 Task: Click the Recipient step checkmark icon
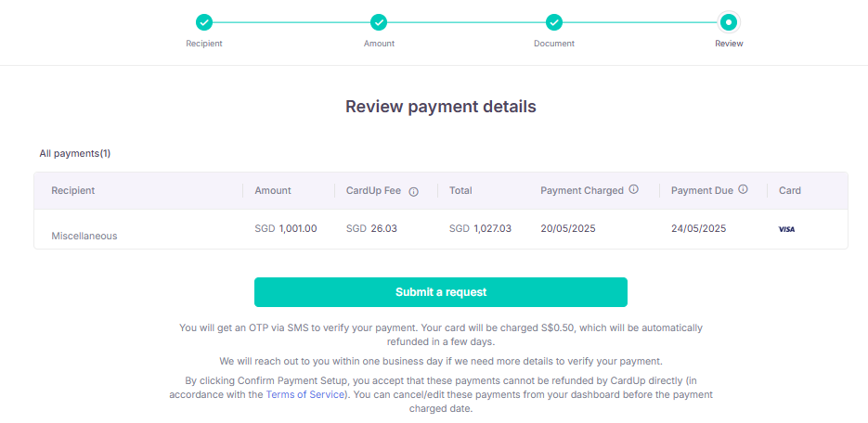(204, 22)
